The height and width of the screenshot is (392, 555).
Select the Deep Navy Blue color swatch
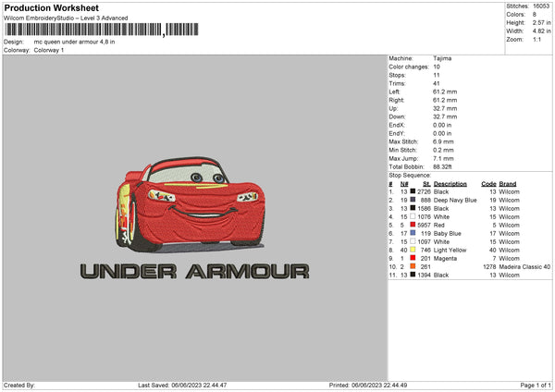click(x=413, y=200)
